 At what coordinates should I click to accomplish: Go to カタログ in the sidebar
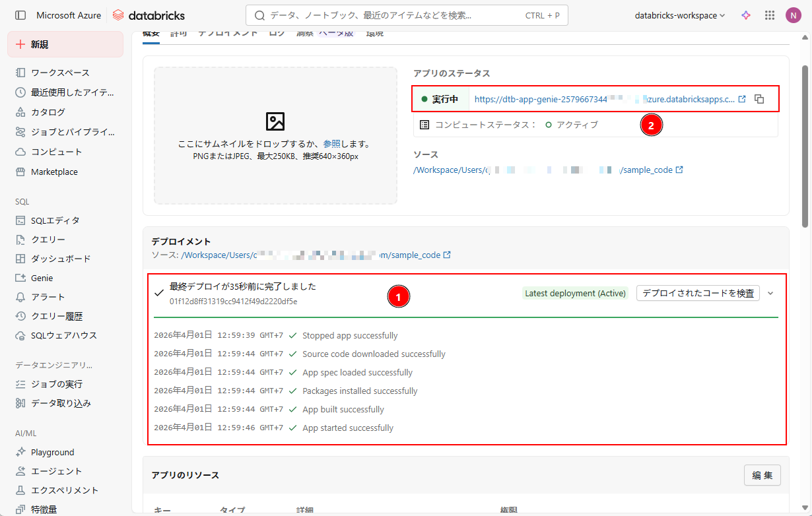point(48,112)
